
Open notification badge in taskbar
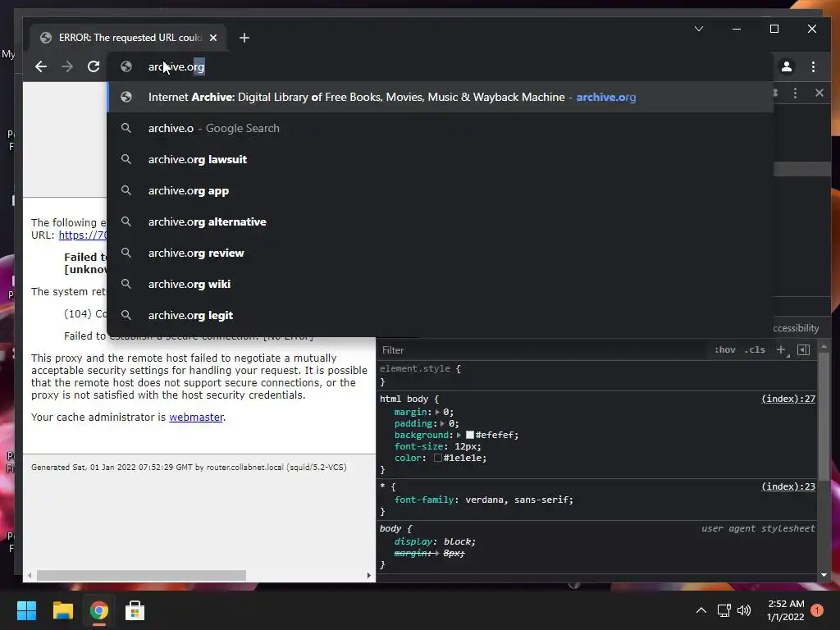click(817, 610)
